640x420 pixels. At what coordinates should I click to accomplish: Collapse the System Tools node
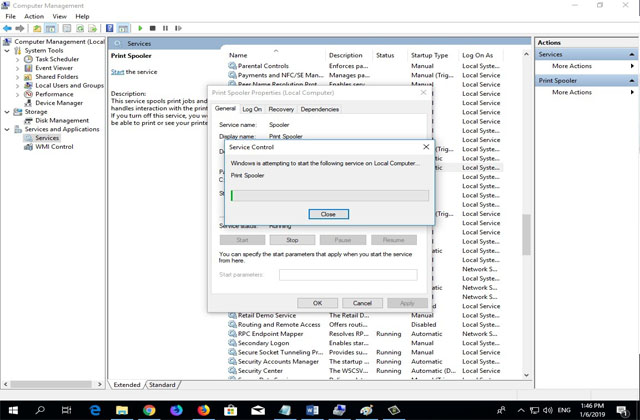[7, 51]
